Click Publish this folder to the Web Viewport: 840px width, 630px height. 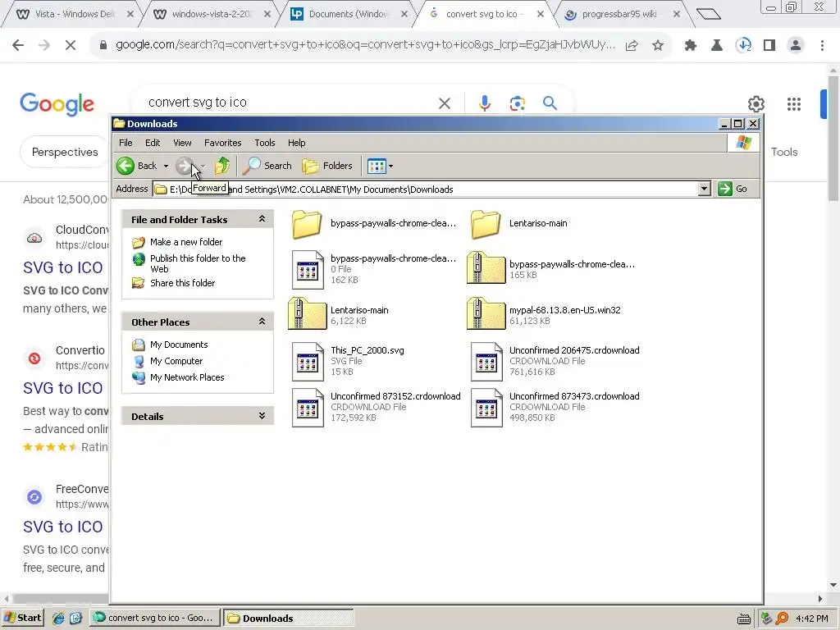[x=198, y=263]
